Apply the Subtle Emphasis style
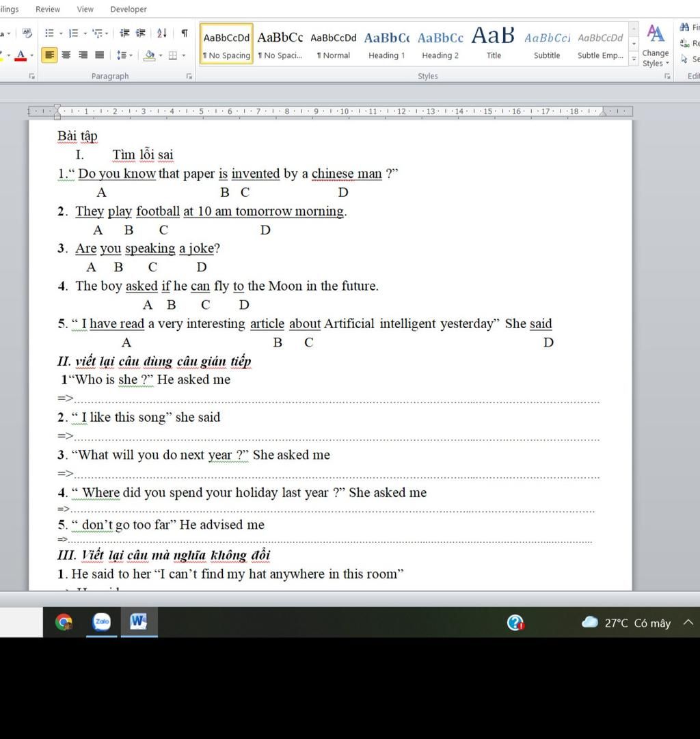Image resolution: width=700 pixels, height=739 pixels. click(x=601, y=44)
